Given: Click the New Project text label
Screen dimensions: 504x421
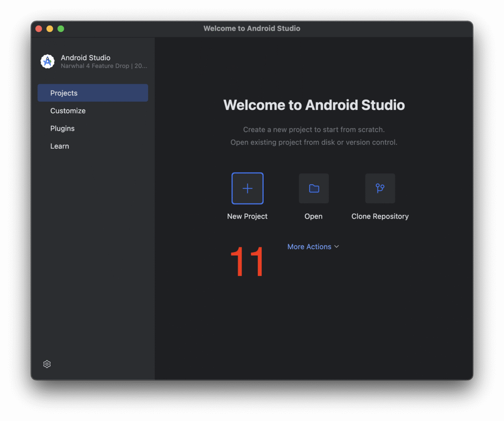Looking at the screenshot, I should point(248,217).
